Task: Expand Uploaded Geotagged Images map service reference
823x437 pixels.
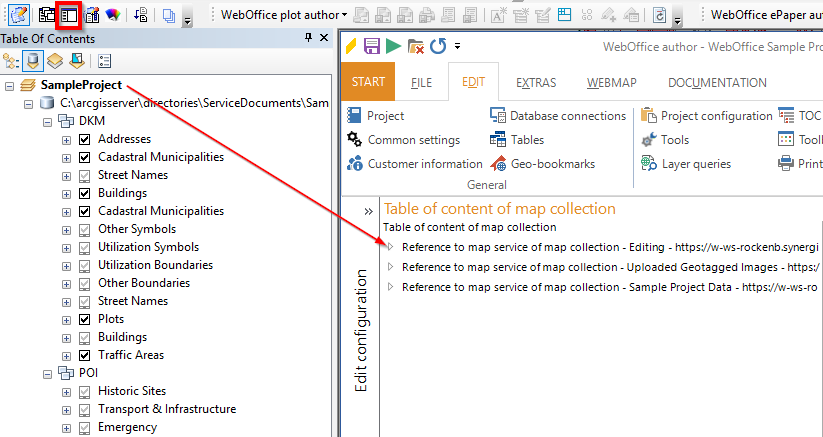Action: click(x=391, y=267)
